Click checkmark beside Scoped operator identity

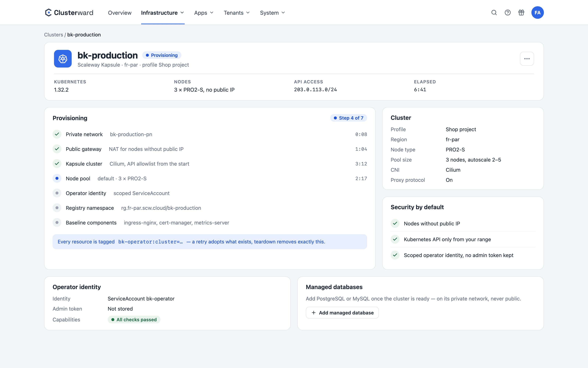(x=395, y=255)
